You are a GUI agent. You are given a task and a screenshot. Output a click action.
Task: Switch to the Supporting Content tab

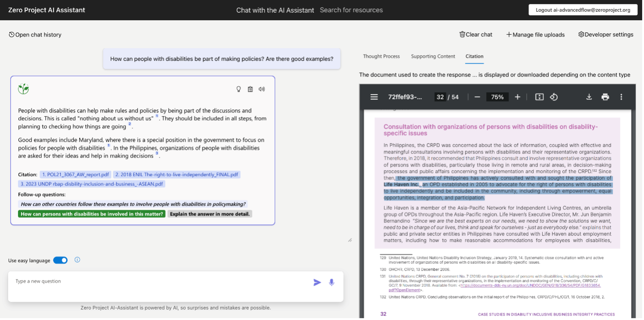tap(433, 56)
